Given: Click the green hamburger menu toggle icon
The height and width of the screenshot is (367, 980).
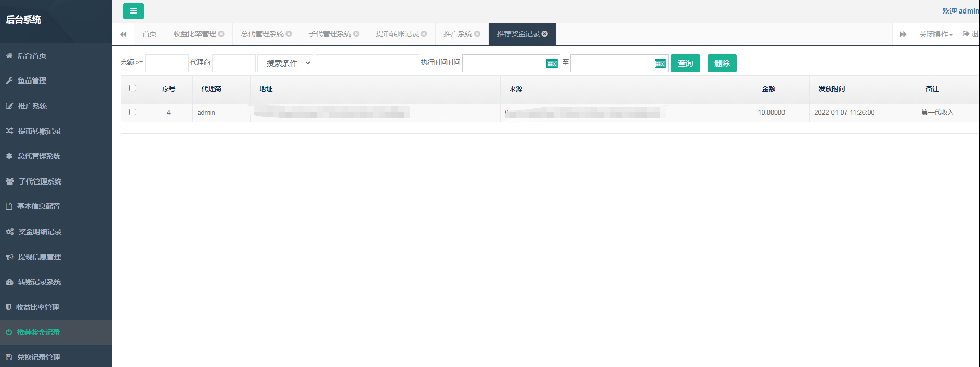Looking at the screenshot, I should 134,11.
